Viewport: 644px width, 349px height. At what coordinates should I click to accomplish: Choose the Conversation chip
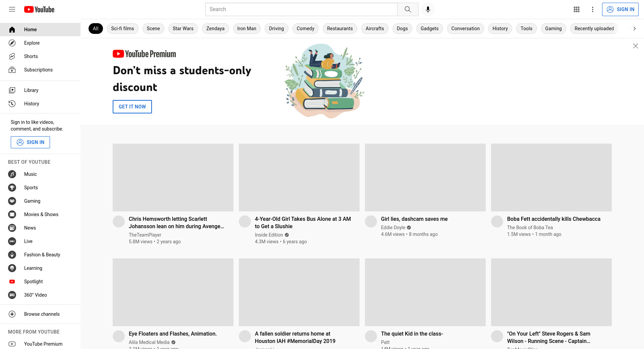(466, 29)
